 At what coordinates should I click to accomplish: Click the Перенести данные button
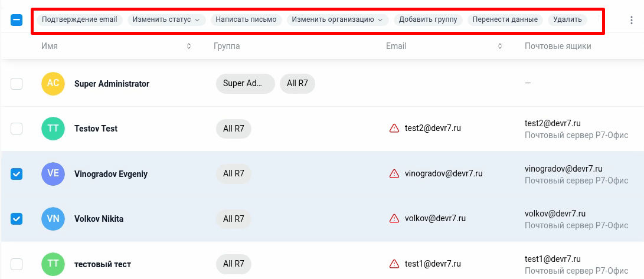pos(505,19)
